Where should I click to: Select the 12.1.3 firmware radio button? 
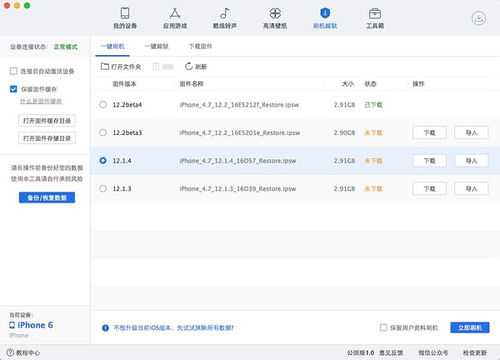click(x=103, y=189)
